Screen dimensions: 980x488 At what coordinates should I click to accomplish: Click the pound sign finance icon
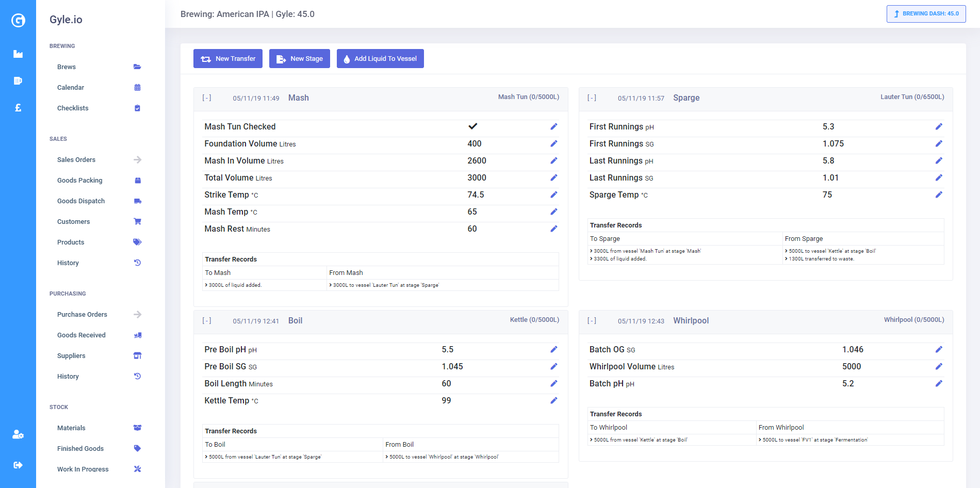(x=18, y=107)
